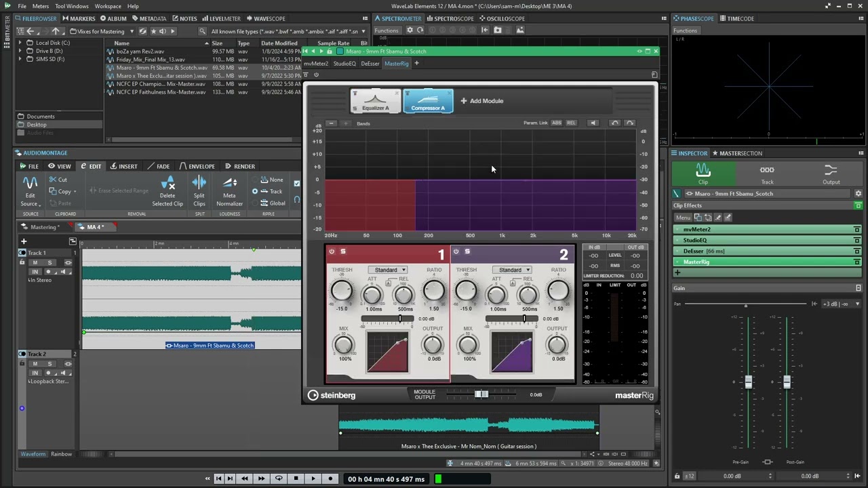Adjust Inspector pan slider handle
This screenshot has height=488, width=868.
(x=745, y=305)
